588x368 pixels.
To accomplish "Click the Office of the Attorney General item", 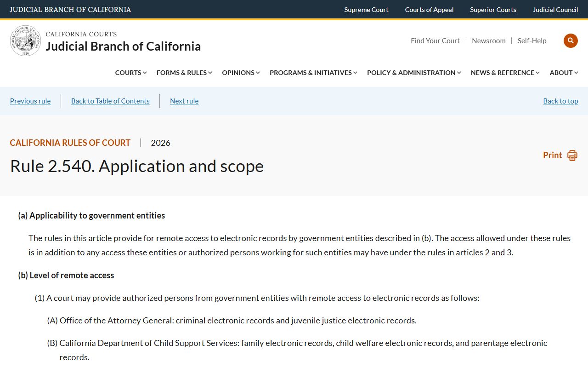I will [x=232, y=321].
